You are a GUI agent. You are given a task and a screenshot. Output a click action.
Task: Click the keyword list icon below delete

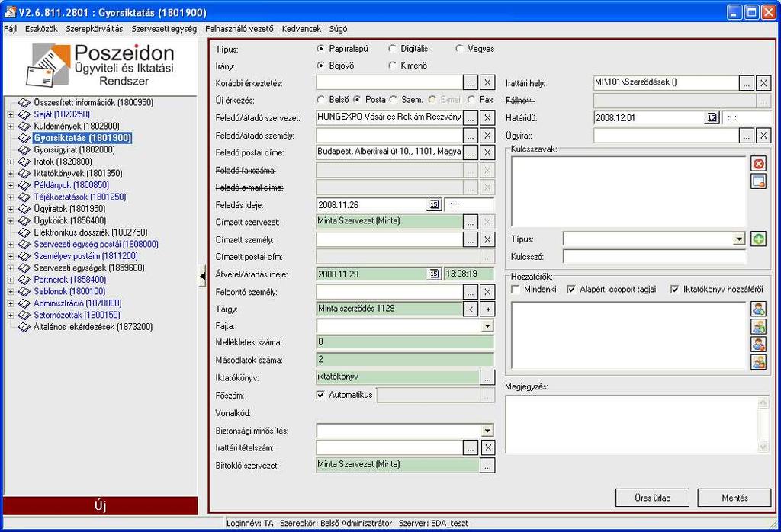[x=758, y=181]
